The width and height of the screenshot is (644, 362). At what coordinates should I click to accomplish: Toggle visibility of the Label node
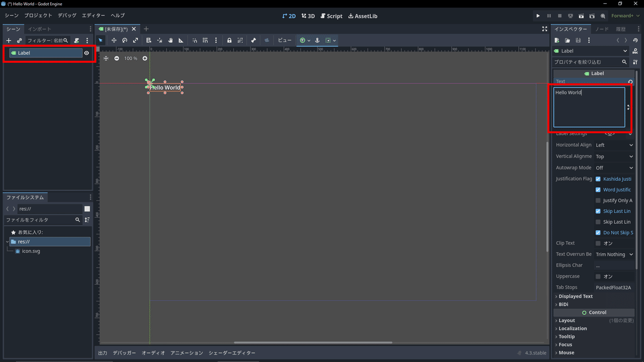(86, 53)
